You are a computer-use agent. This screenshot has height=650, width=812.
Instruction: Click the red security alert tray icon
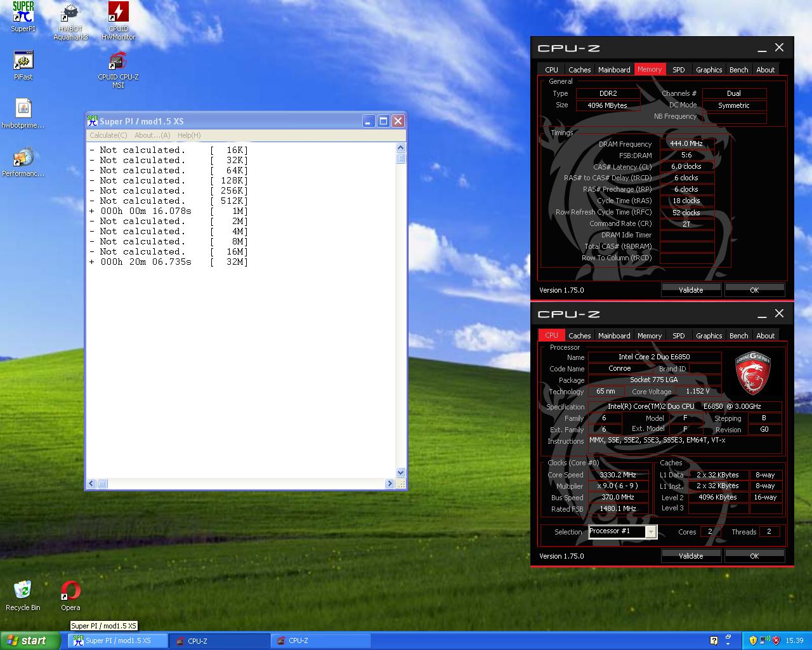[777, 640]
